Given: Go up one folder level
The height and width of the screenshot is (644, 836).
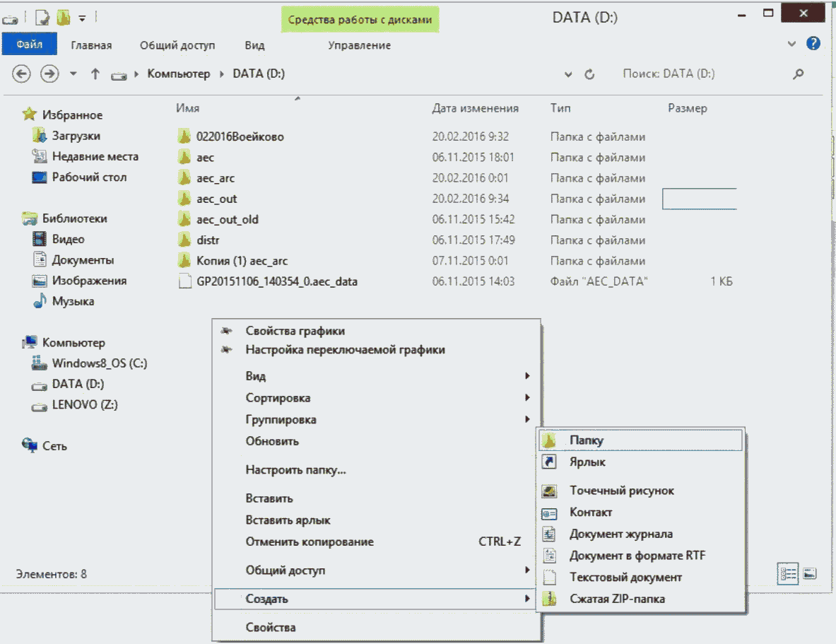Looking at the screenshot, I should point(95,74).
